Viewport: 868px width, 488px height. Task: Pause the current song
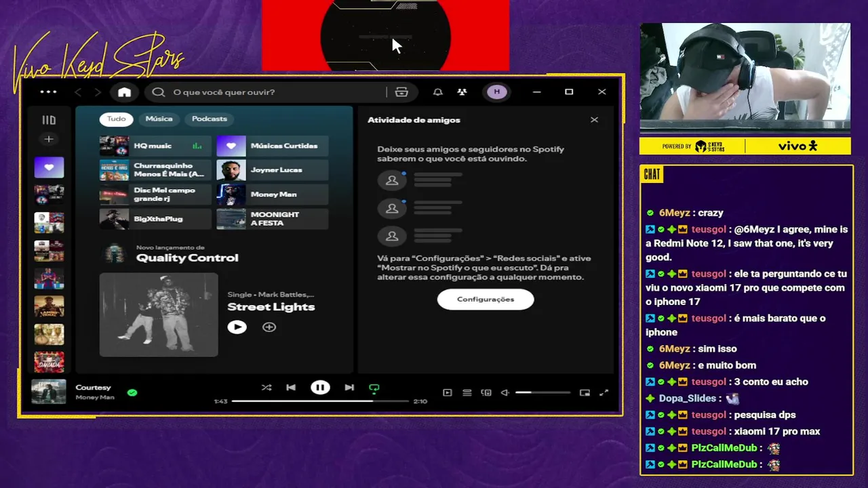click(x=320, y=388)
